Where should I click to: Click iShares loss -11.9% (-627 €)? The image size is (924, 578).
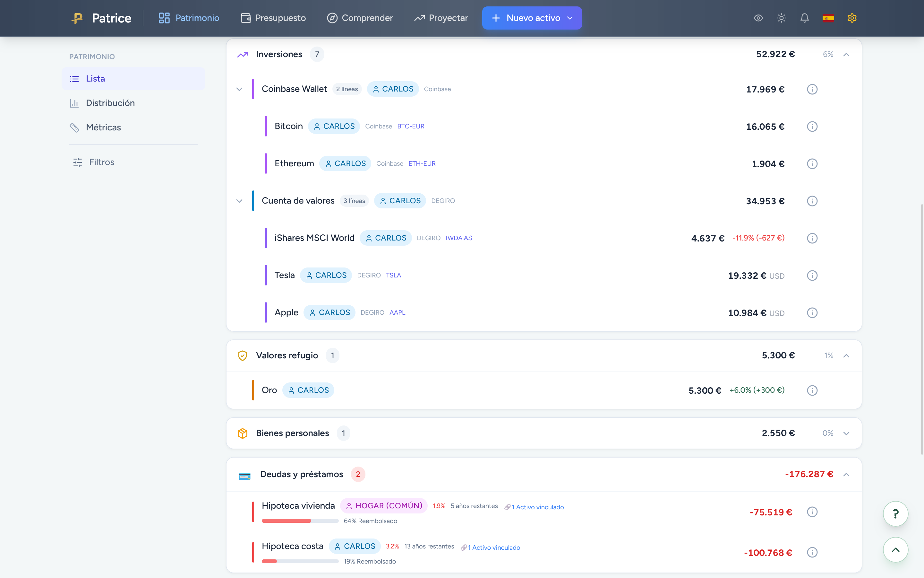(758, 238)
